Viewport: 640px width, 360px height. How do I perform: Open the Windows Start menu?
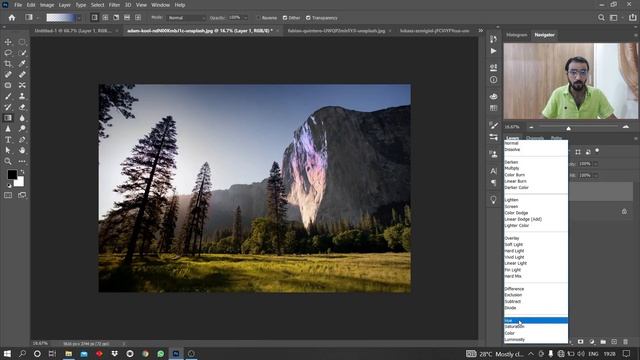coord(7,353)
